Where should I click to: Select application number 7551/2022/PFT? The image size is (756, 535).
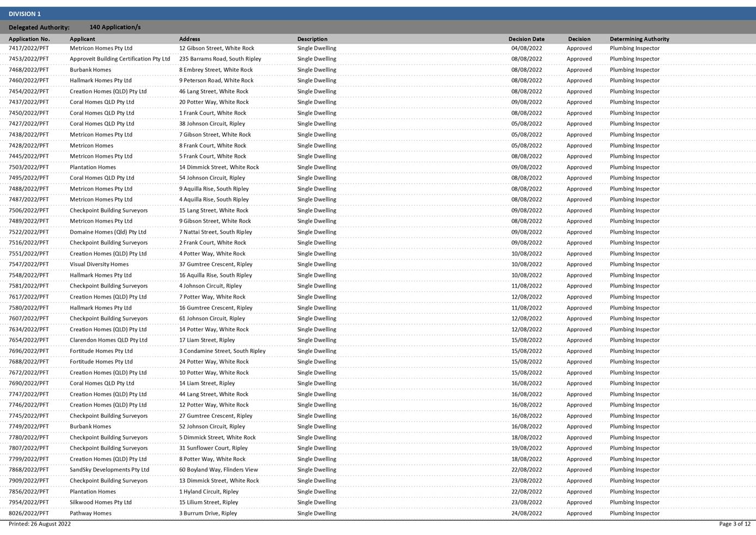(29, 254)
